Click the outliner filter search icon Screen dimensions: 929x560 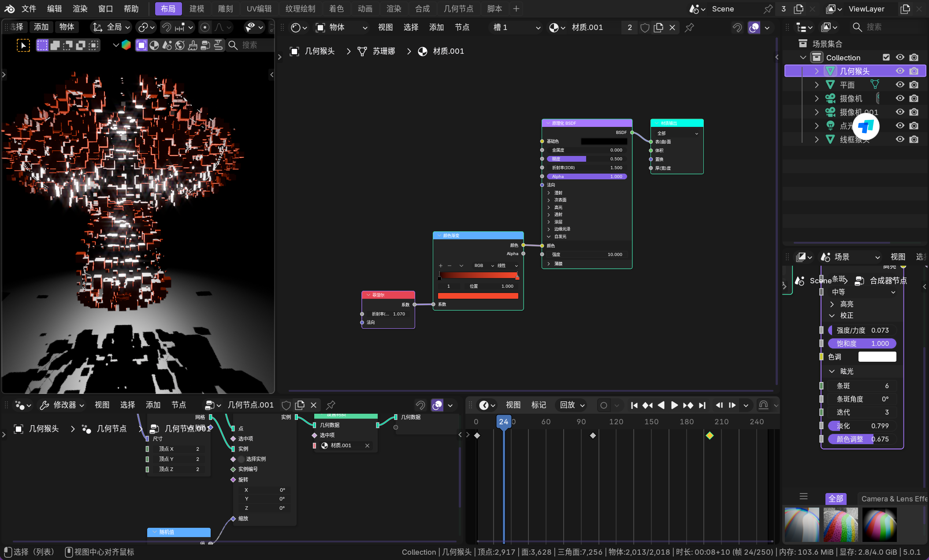tap(857, 27)
